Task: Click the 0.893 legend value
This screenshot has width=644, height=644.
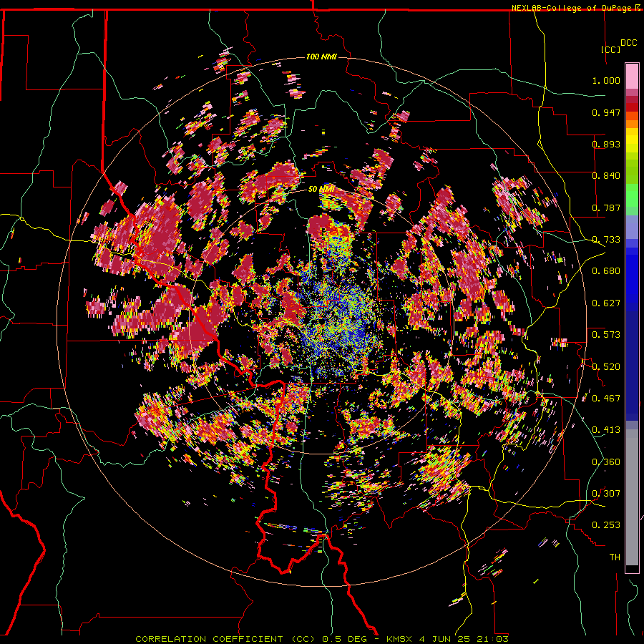Action: click(x=606, y=144)
